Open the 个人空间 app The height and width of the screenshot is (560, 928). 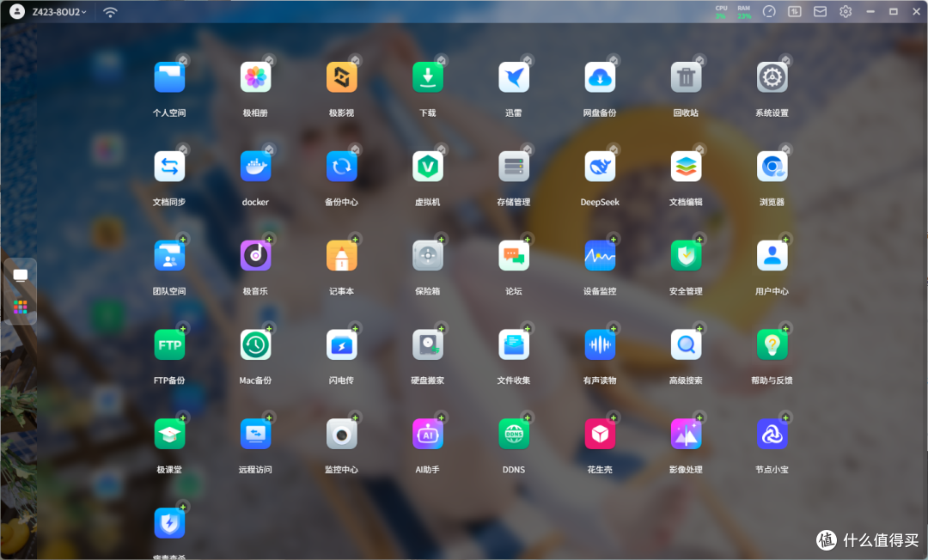[169, 77]
